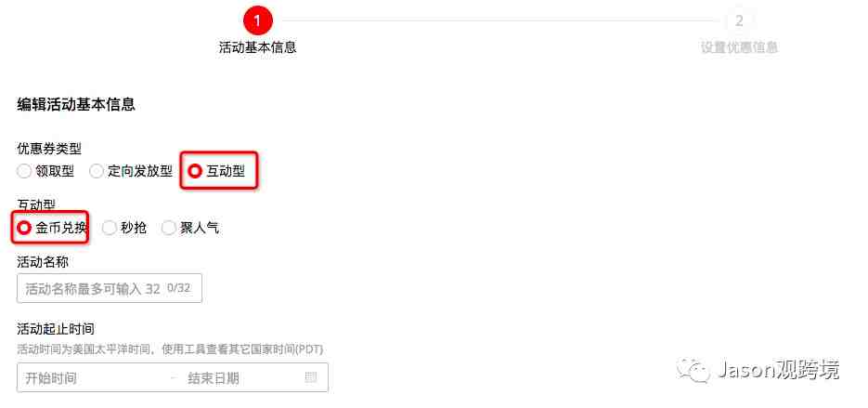The width and height of the screenshot is (868, 408).
Task: Open the 结束日期 end date picker
Action: point(214,378)
